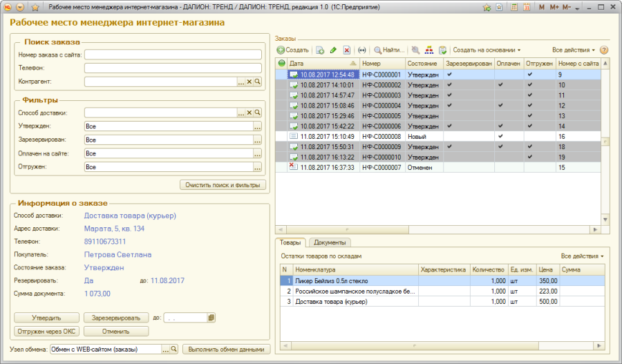Click Оплачен checkmark for order НФ-С0000006
622x364 pixels.
click(x=500, y=126)
